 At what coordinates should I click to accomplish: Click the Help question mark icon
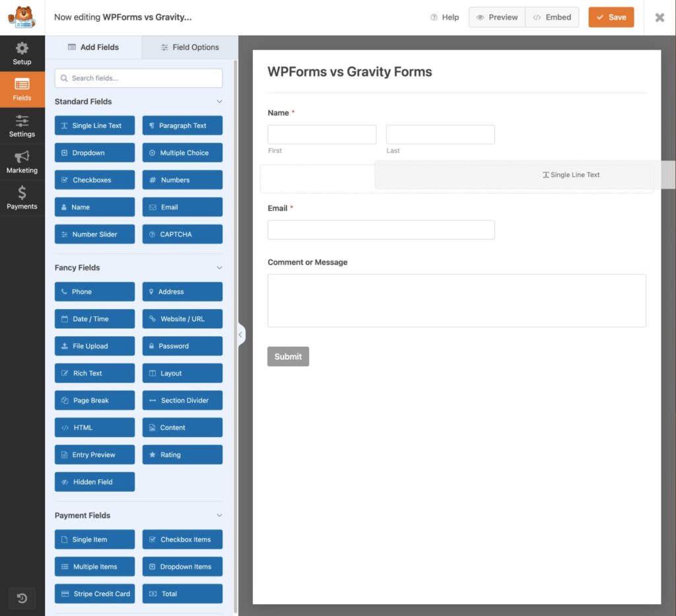(434, 17)
